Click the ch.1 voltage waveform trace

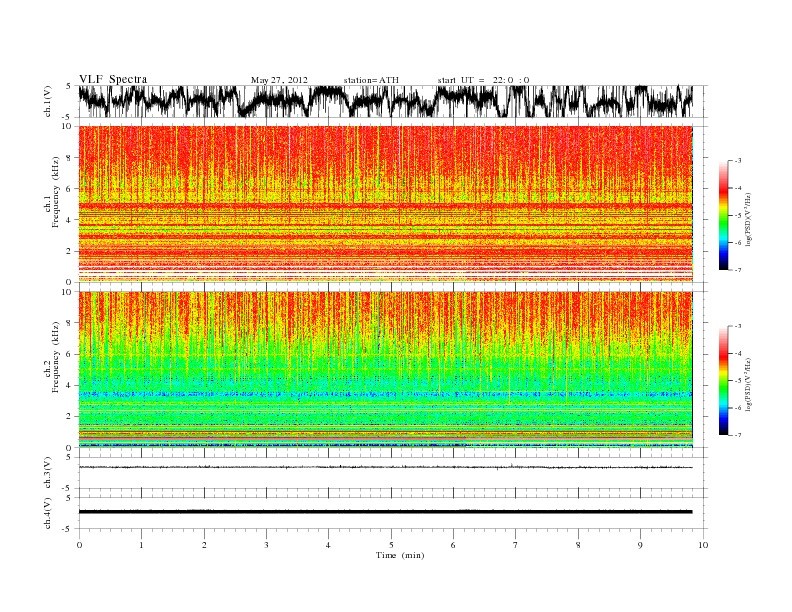[385, 101]
